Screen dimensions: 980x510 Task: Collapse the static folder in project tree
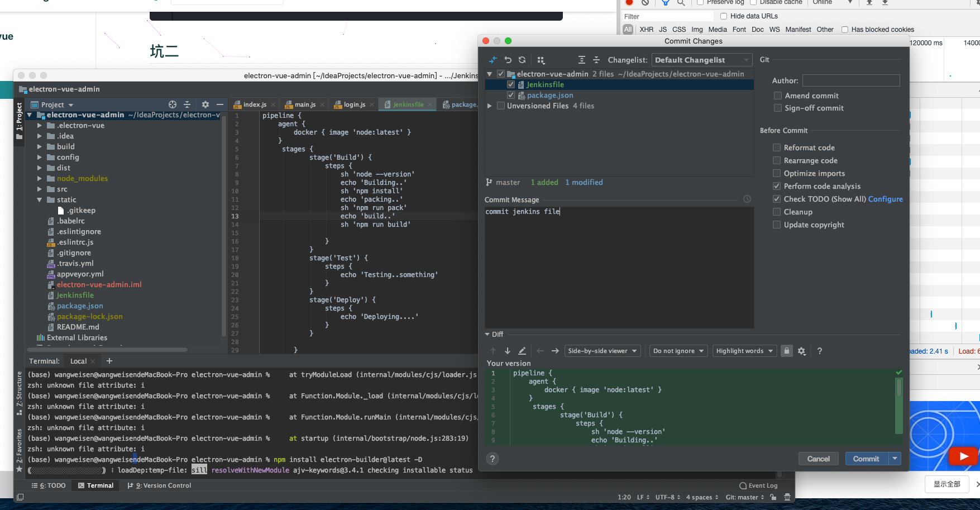click(x=40, y=200)
